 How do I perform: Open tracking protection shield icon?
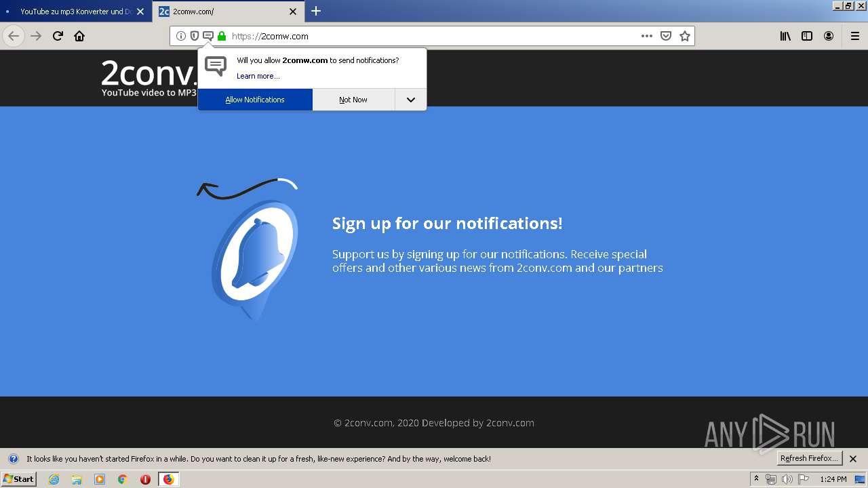click(194, 36)
